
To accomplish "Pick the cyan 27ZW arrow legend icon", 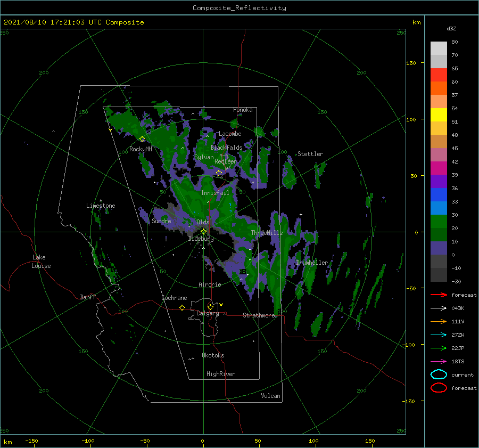I will point(439,335).
